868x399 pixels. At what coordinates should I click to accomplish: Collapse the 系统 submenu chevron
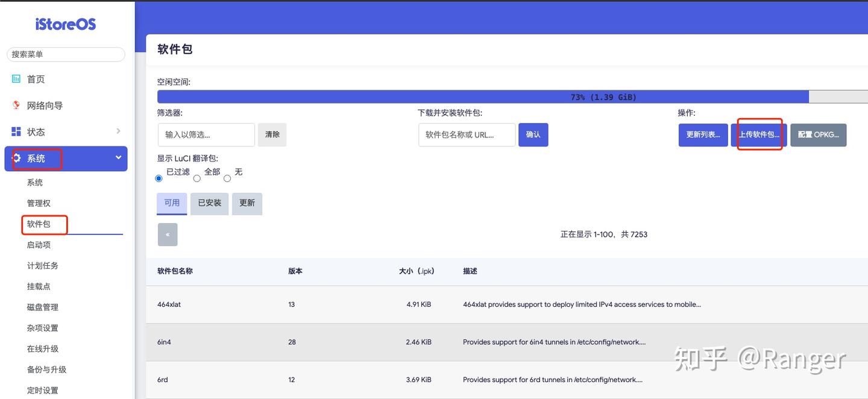click(x=118, y=159)
